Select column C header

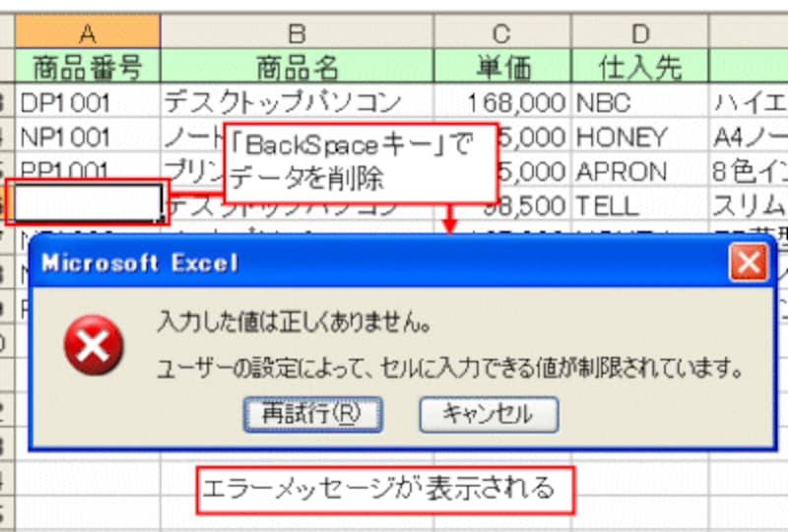pos(502,33)
